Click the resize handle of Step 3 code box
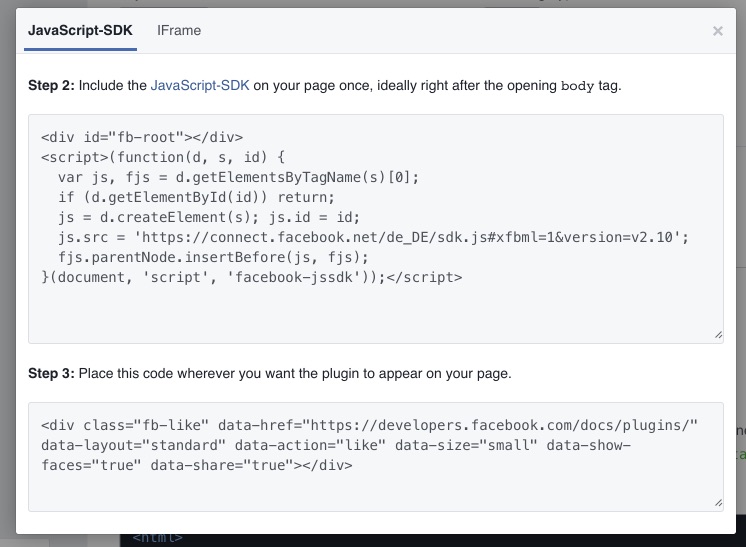 (718, 503)
